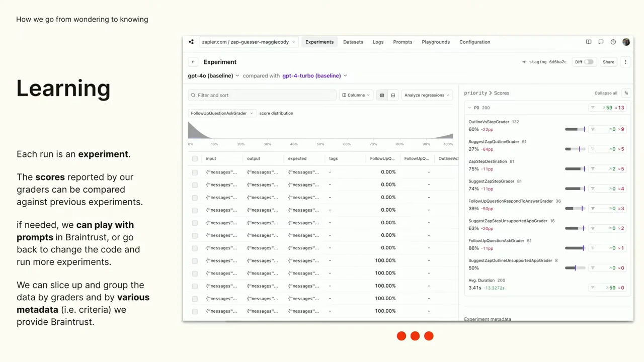Open the three-dot more options menu
This screenshot has width=644, height=362.
tap(625, 62)
